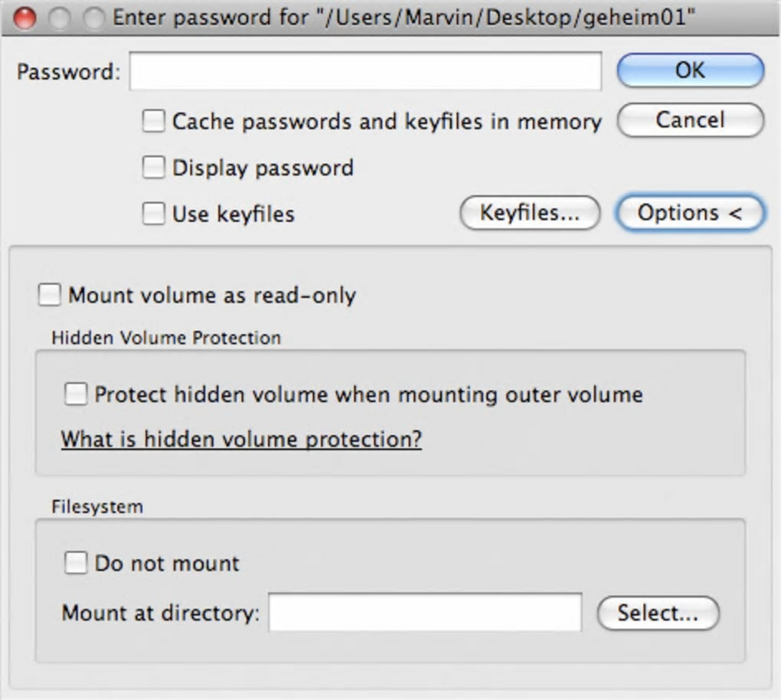781x700 pixels.
Task: Click the Cancel button
Action: click(x=690, y=120)
